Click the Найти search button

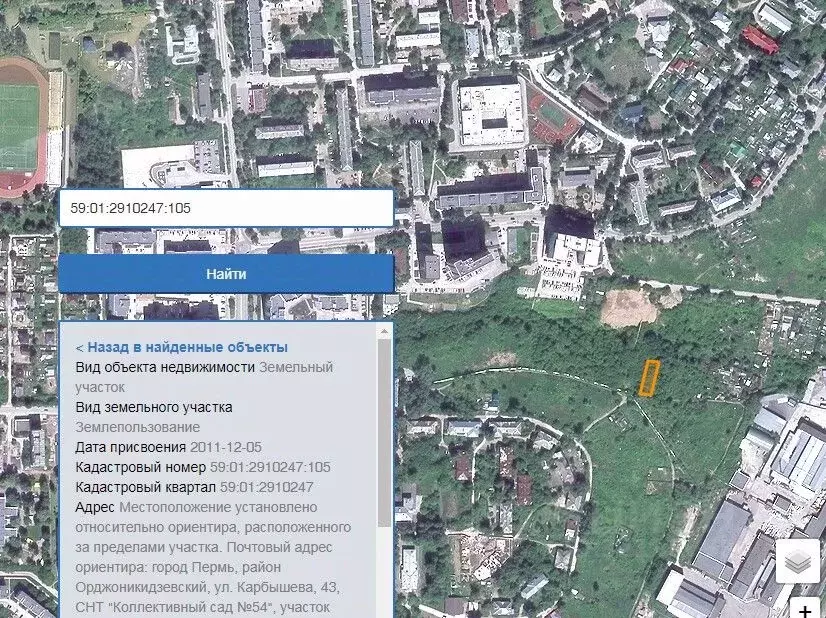click(x=226, y=274)
